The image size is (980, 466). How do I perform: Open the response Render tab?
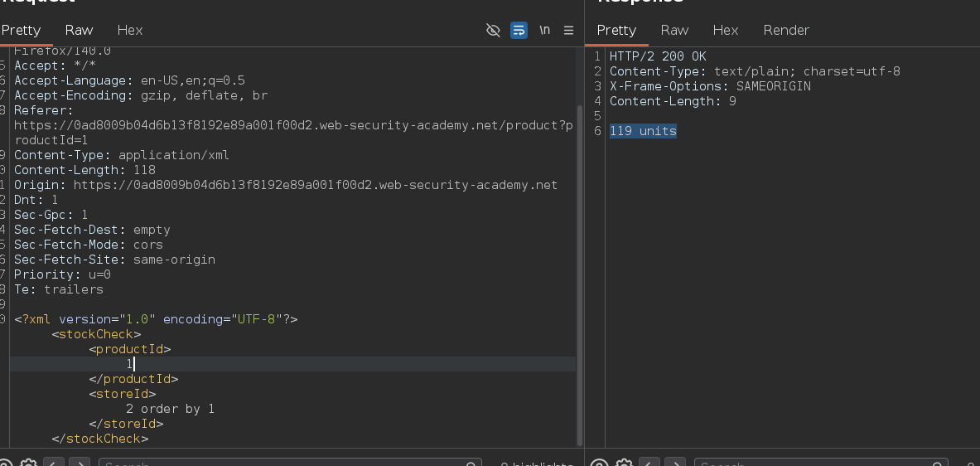pos(786,30)
